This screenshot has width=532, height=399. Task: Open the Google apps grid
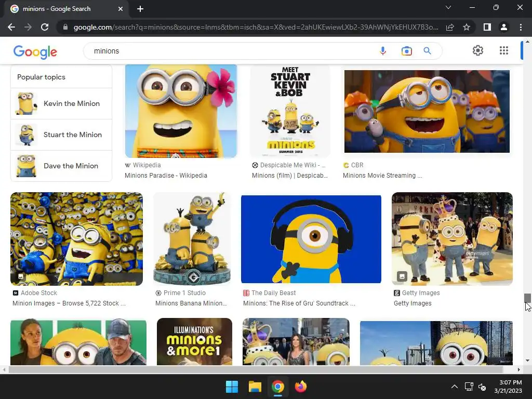[x=504, y=50]
